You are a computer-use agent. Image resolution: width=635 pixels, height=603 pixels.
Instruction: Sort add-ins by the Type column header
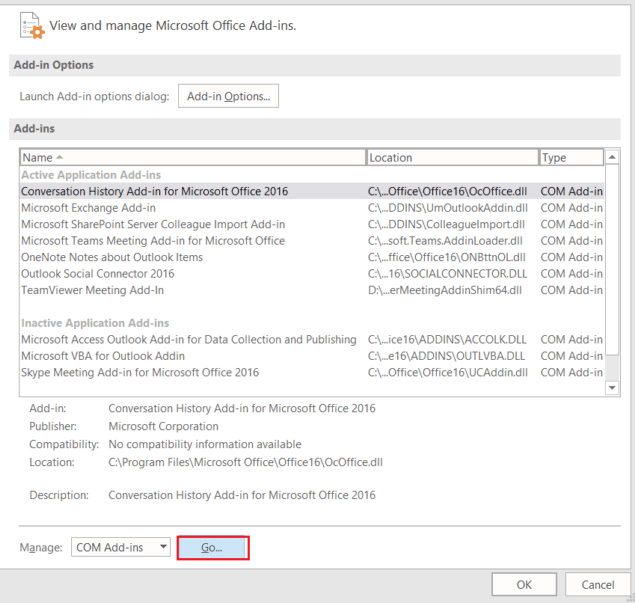pyautogui.click(x=571, y=158)
